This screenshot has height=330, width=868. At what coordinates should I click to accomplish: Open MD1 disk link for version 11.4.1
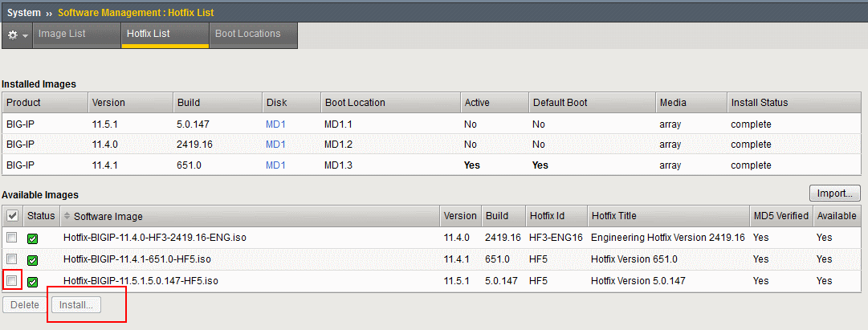275,165
